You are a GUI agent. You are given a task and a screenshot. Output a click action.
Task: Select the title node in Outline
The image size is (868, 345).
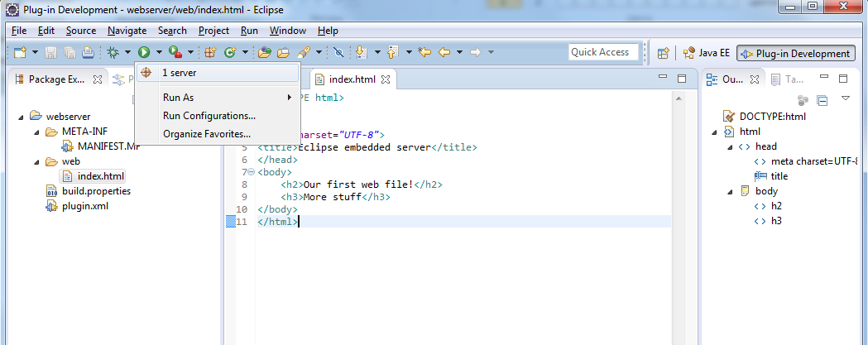(771, 177)
